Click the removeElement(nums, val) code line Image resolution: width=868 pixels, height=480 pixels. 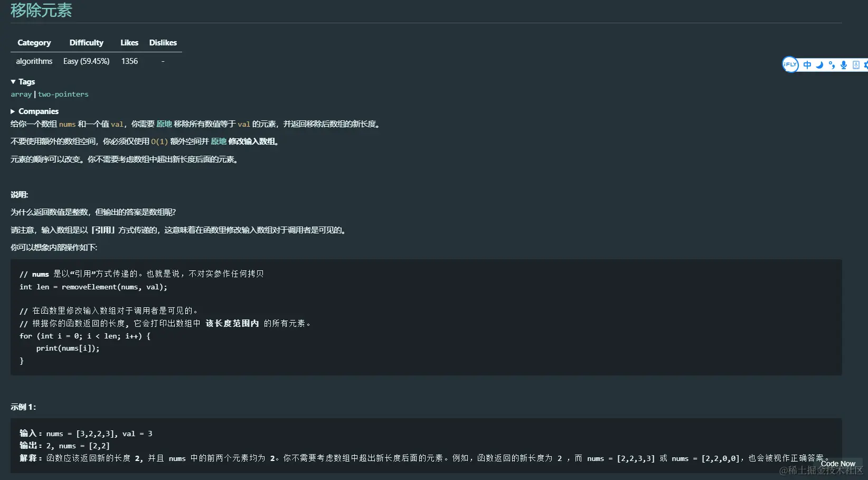click(93, 287)
